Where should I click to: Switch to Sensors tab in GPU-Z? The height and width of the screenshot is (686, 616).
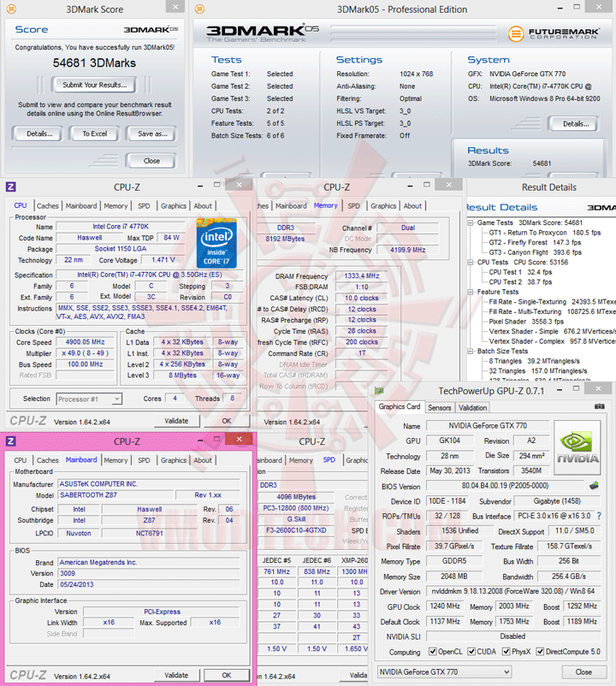(439, 408)
